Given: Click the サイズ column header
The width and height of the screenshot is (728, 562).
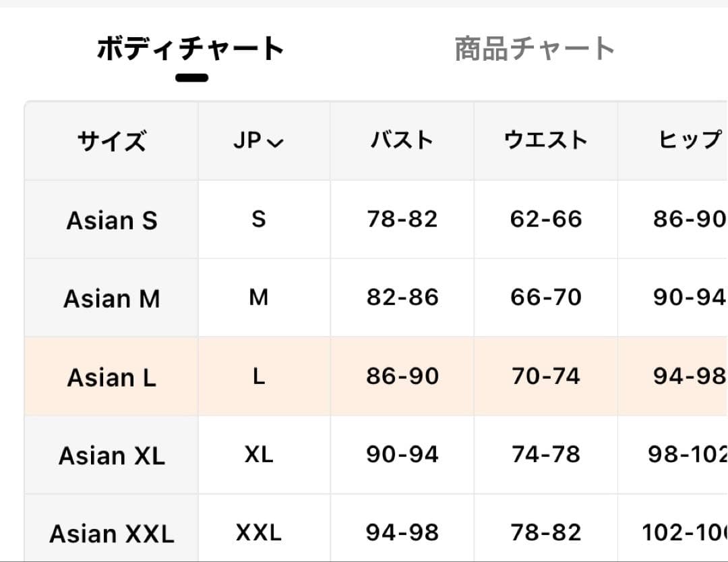Looking at the screenshot, I should 111,141.
